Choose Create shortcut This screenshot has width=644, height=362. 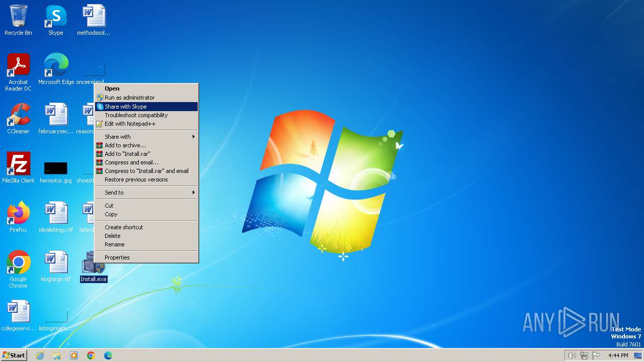(x=146, y=227)
